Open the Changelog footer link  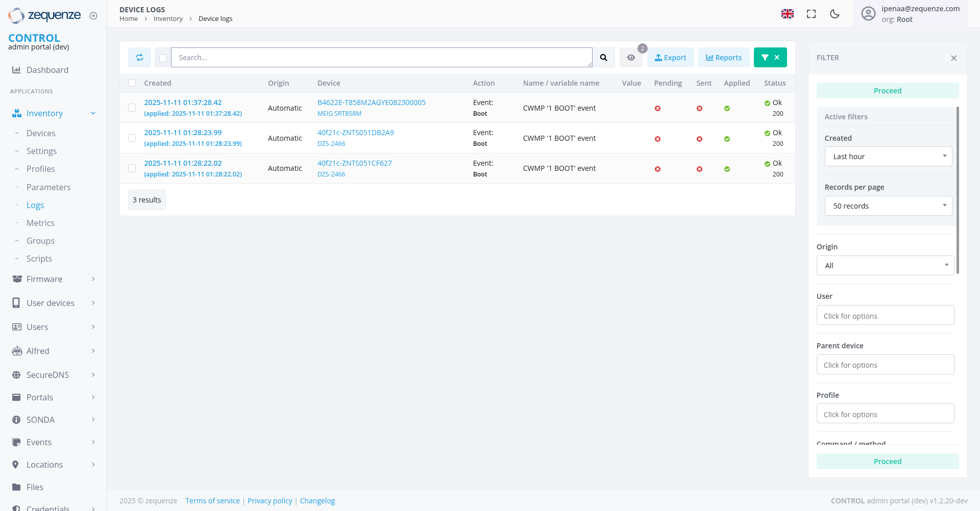(317, 501)
